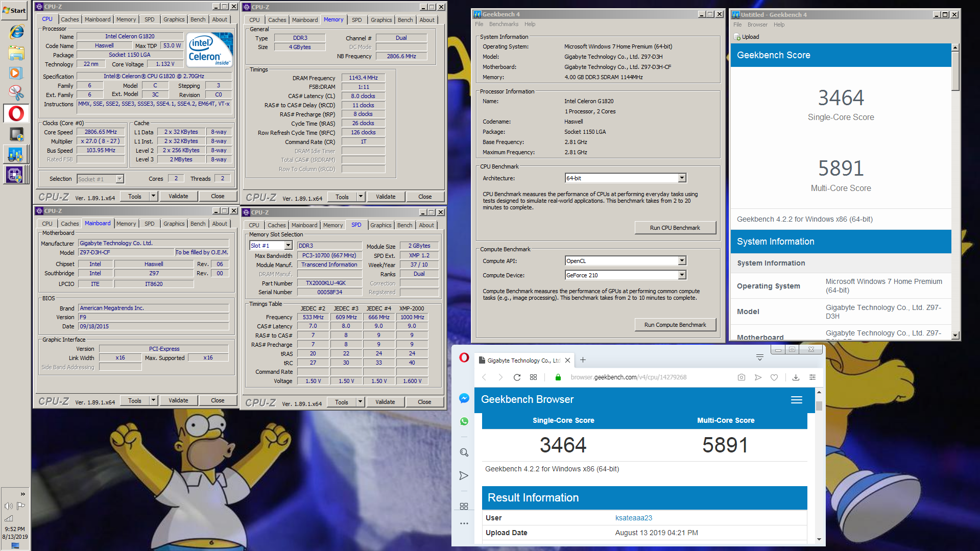Click the Geekbench results window scrollbar thumb
This screenshot has width=980, height=551.
(955, 70)
